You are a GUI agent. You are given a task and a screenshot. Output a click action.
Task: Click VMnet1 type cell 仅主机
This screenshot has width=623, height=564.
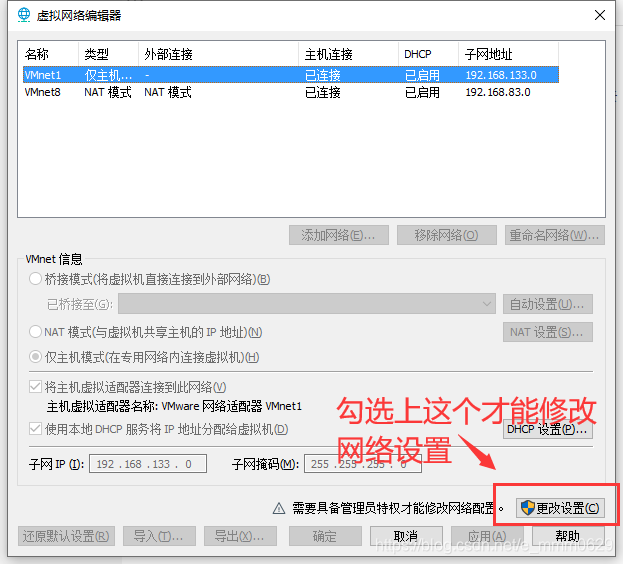click(108, 75)
